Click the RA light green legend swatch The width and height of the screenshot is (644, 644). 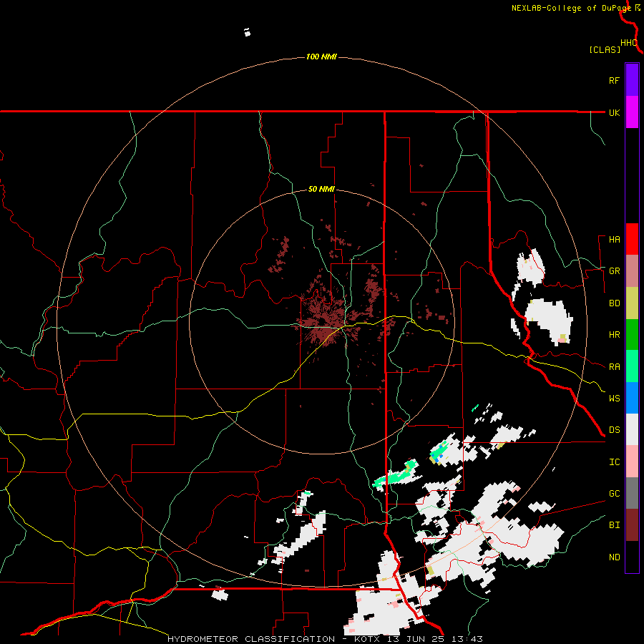[x=632, y=366]
